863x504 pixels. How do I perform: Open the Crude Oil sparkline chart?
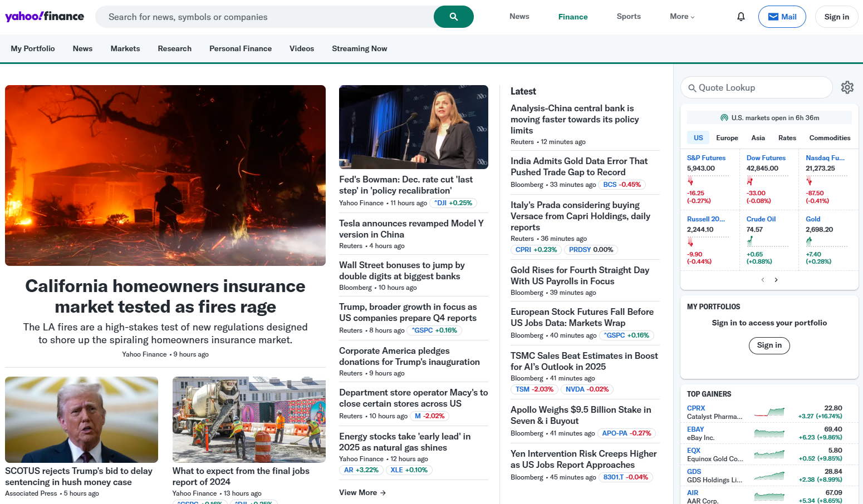pos(767,241)
